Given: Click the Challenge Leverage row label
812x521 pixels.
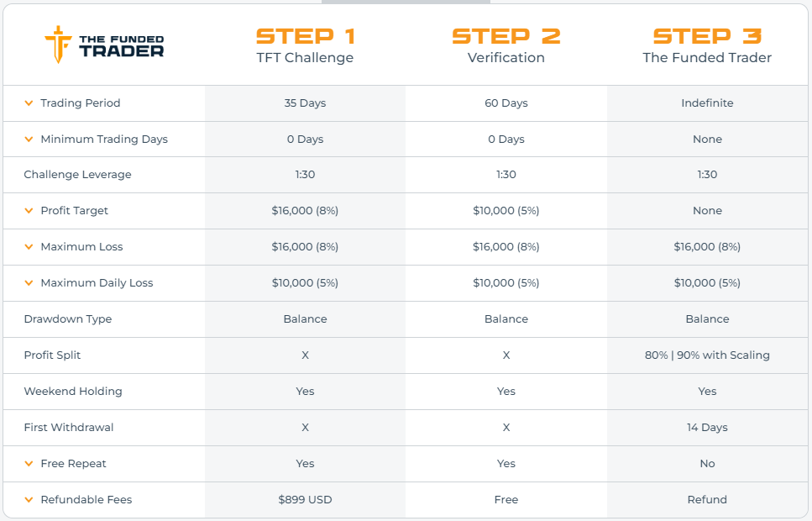Looking at the screenshot, I should tap(78, 175).
